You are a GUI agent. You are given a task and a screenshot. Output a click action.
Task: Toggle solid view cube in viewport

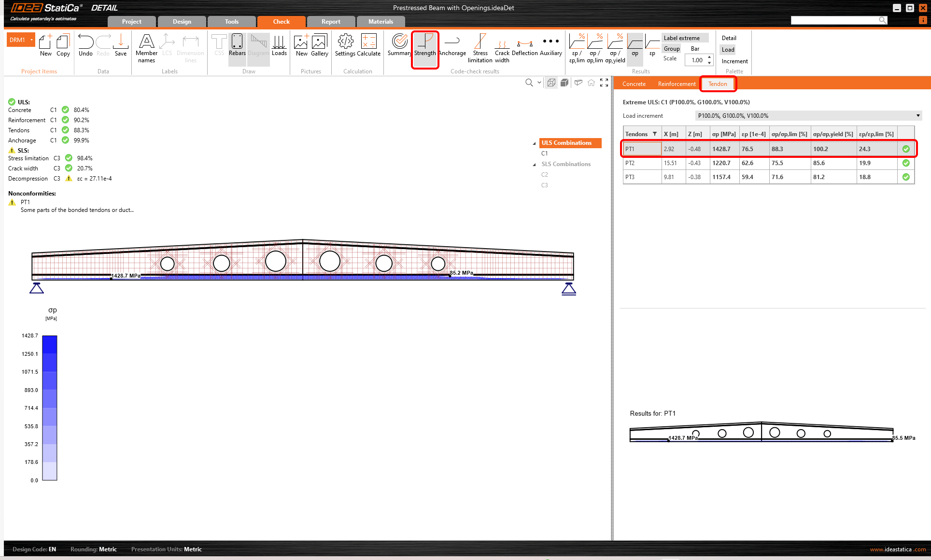click(564, 83)
